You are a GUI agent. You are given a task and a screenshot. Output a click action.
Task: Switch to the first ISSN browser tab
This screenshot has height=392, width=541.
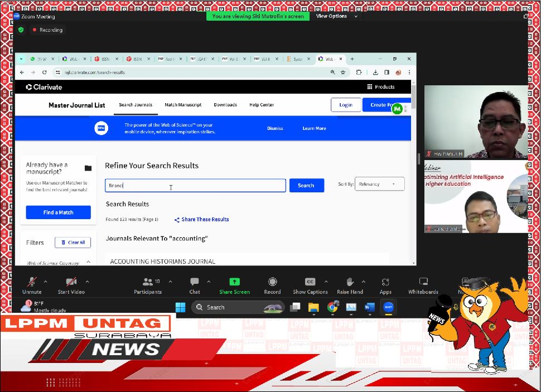tap(106, 59)
